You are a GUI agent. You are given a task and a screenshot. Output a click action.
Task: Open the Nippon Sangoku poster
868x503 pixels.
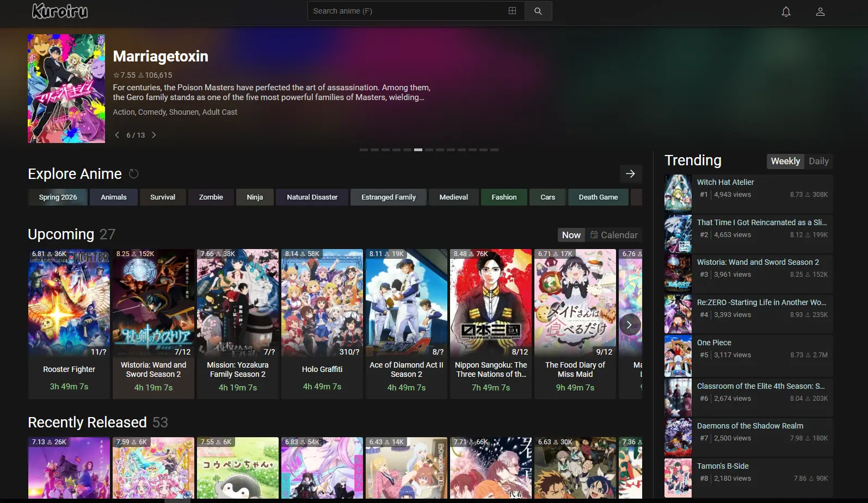(491, 303)
